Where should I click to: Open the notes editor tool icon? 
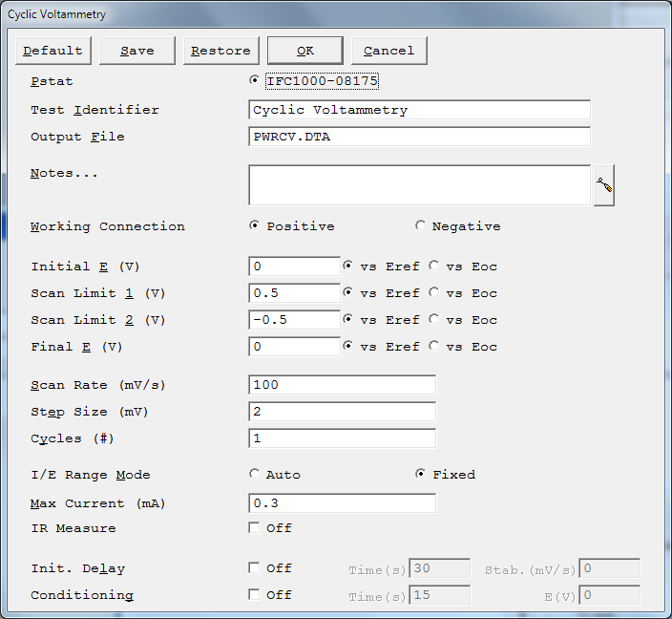[604, 185]
